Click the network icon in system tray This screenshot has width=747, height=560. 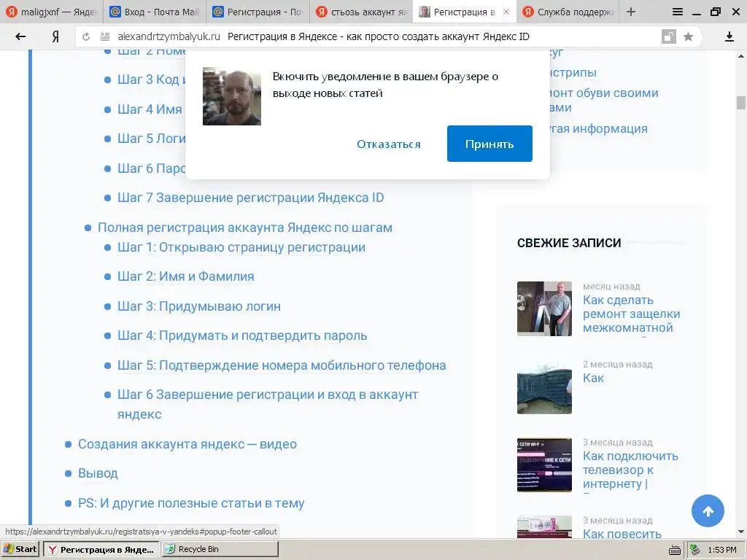coord(694,550)
